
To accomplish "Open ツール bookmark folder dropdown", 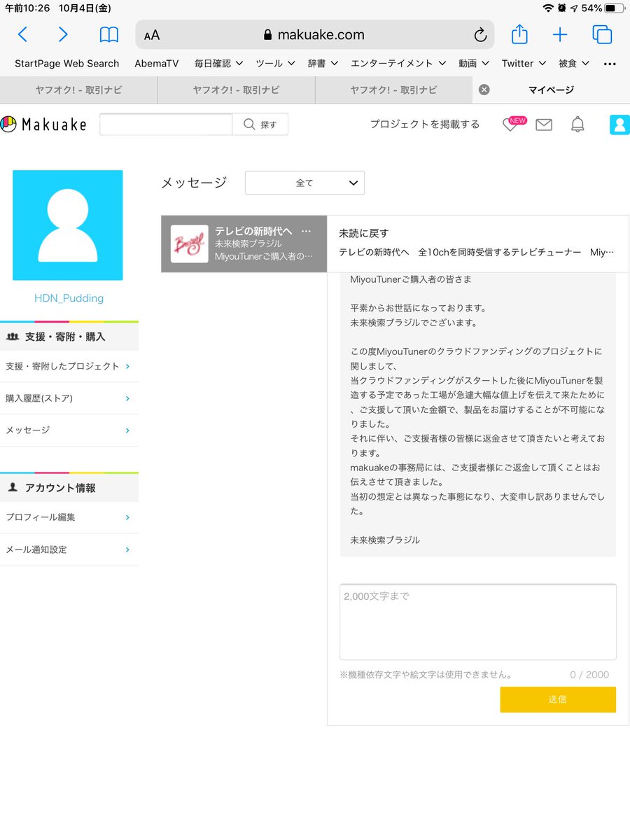I will [275, 64].
